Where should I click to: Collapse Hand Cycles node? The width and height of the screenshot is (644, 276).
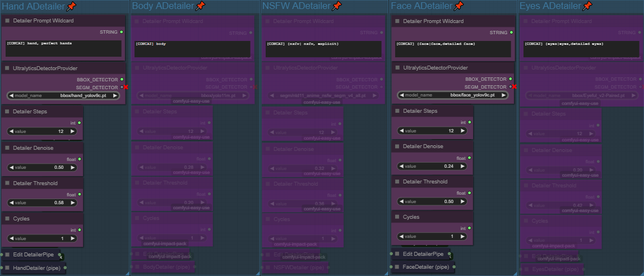[x=7, y=218]
